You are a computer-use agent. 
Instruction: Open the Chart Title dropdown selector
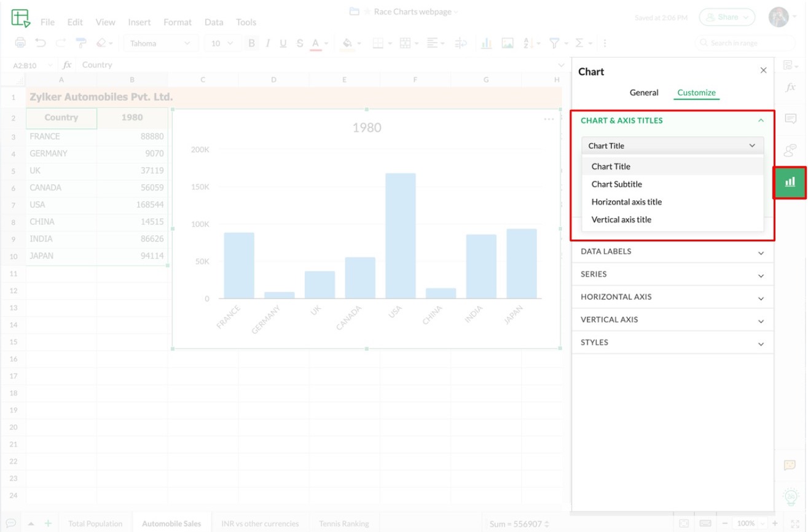pyautogui.click(x=672, y=146)
